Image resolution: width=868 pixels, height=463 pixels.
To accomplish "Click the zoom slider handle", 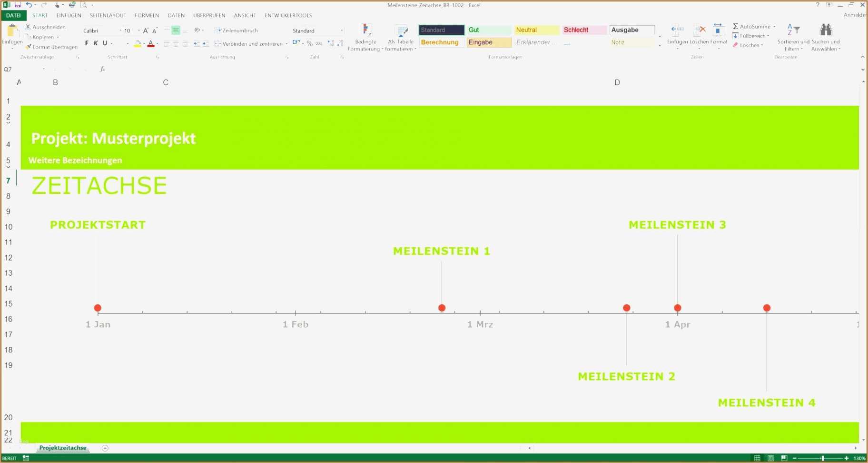I will [x=823, y=458].
